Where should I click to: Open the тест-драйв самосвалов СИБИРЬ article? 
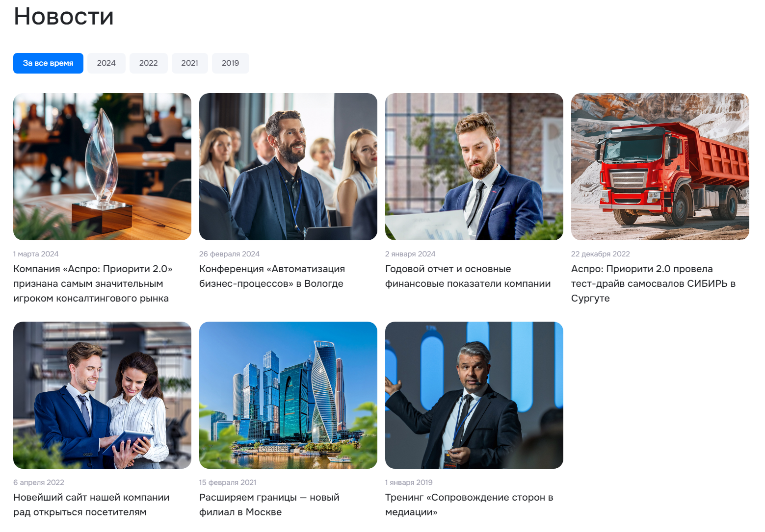(x=653, y=283)
